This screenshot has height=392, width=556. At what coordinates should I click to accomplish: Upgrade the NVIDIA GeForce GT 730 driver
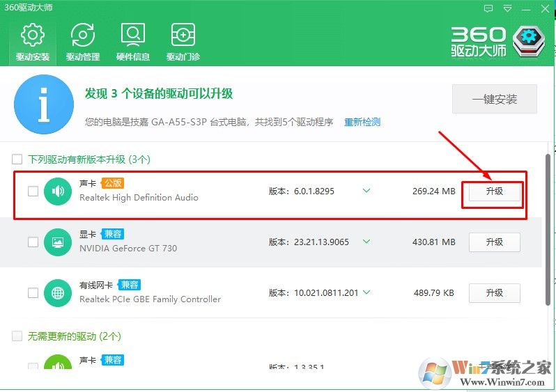coord(494,242)
